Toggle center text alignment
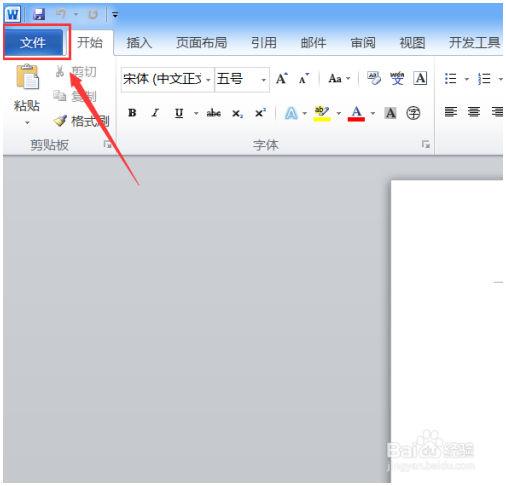Image resolution: width=506 pixels, height=486 pixels. [474, 112]
